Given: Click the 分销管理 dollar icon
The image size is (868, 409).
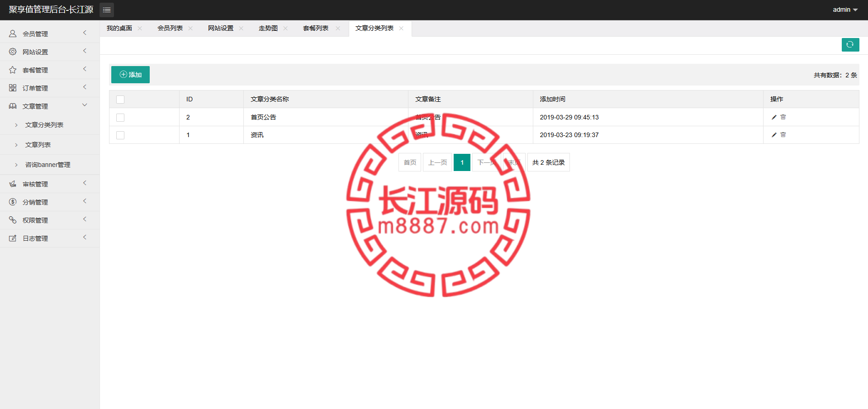Looking at the screenshot, I should (x=13, y=202).
